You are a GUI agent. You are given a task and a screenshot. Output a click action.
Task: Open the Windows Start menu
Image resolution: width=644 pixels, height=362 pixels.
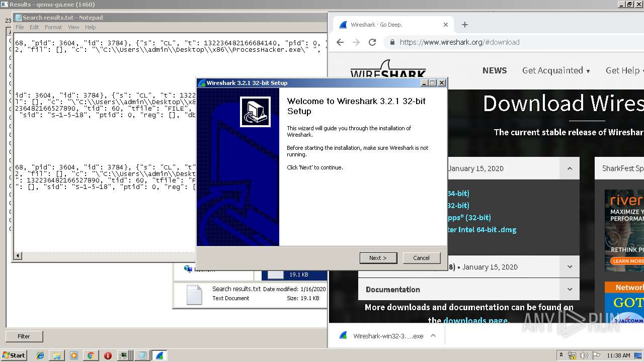[x=14, y=355]
